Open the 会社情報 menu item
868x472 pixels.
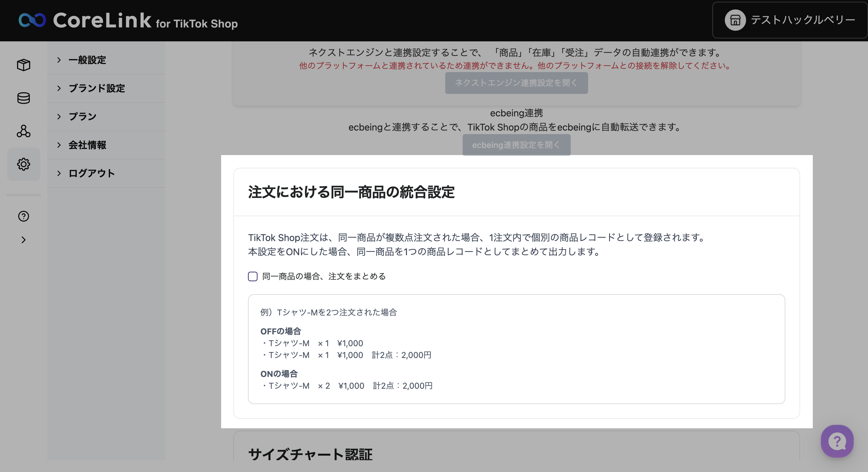[x=88, y=145]
